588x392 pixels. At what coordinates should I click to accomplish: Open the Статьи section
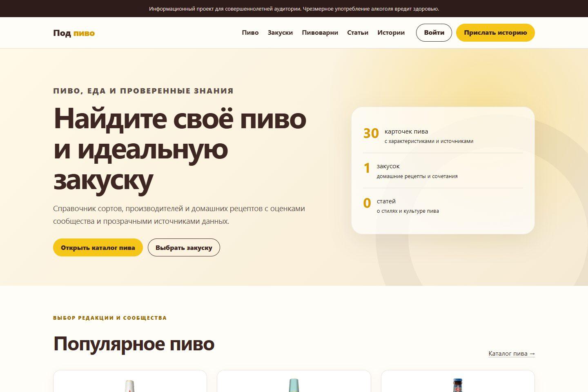coord(358,33)
